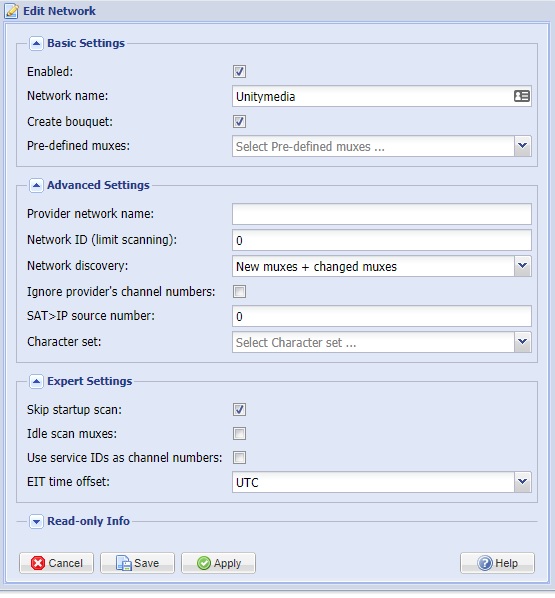Uncheck the Enabled checkbox
This screenshot has width=555, height=598.
pyautogui.click(x=239, y=71)
